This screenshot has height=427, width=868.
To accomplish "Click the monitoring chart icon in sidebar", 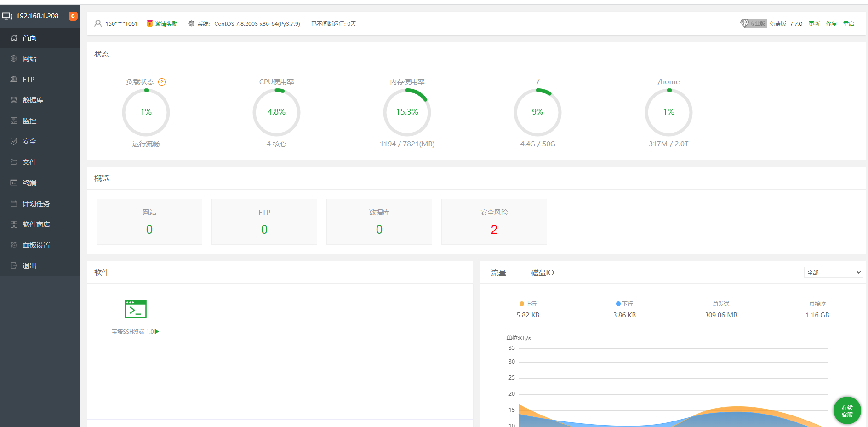I will [14, 121].
